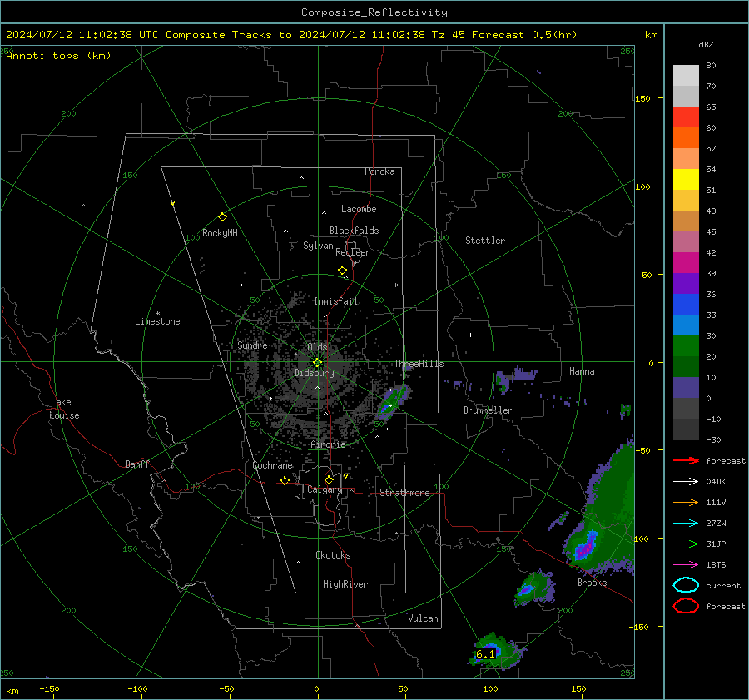Click the 80 dBZ white legend swatch
This screenshot has height=700, width=749.
tap(686, 75)
